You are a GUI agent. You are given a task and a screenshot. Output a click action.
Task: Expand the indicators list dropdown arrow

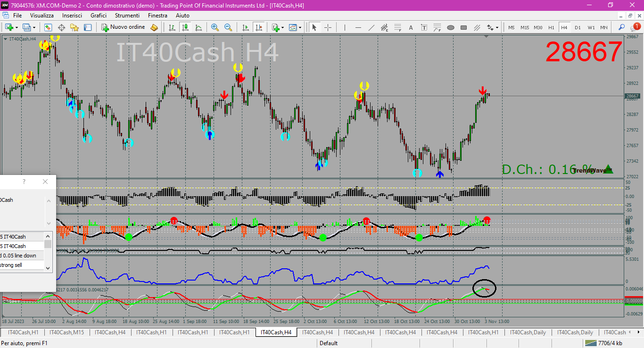click(x=282, y=27)
